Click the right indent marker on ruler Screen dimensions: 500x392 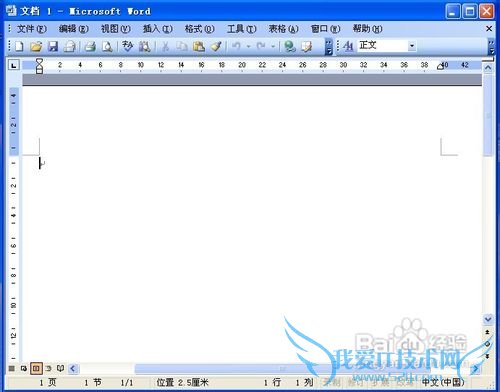click(441, 67)
